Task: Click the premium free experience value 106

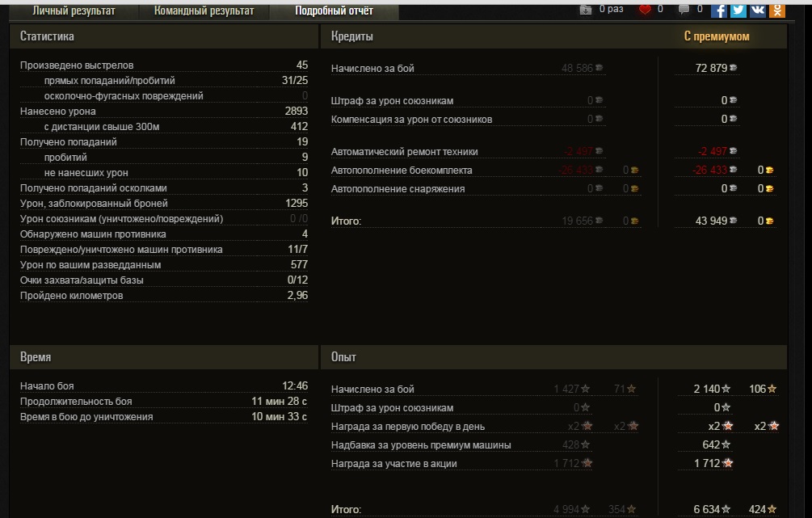Action: (x=758, y=389)
